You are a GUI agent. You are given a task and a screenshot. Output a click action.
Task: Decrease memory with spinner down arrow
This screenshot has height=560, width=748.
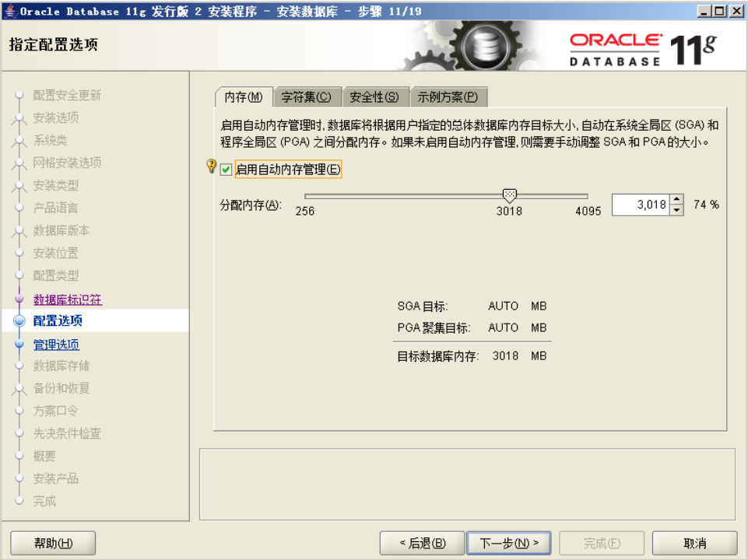coord(676,210)
